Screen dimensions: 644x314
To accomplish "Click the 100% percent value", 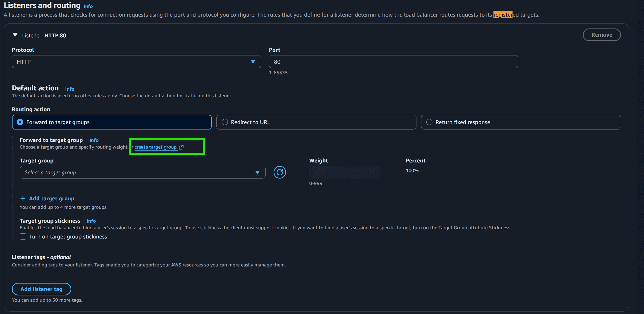I will click(412, 171).
